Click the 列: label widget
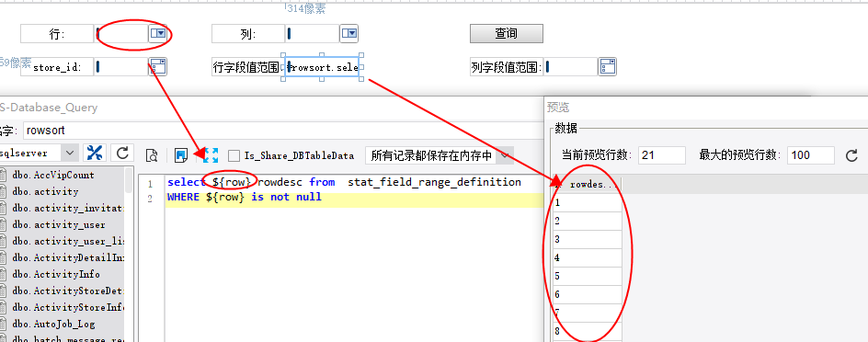The width and height of the screenshot is (868, 342). pos(248,34)
